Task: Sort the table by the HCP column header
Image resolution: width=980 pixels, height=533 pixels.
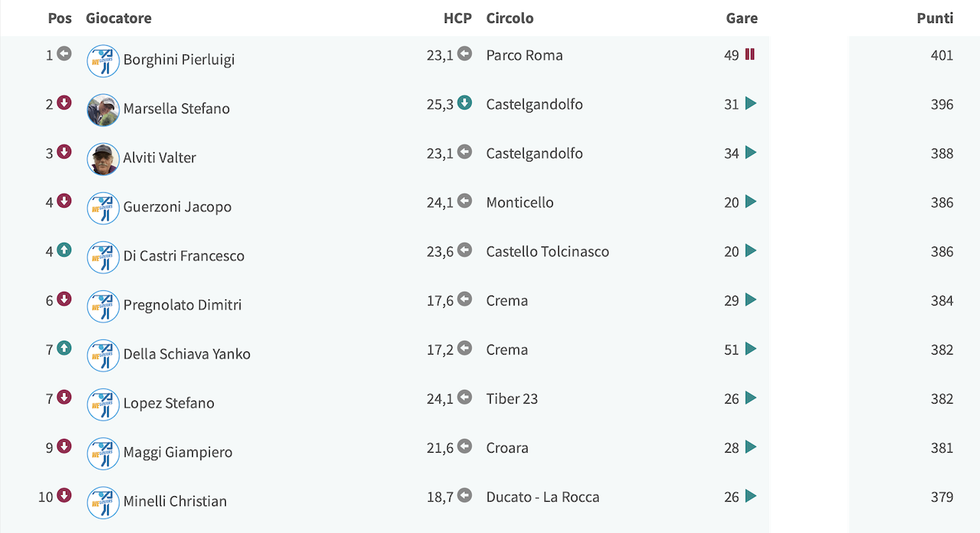Action: point(458,18)
